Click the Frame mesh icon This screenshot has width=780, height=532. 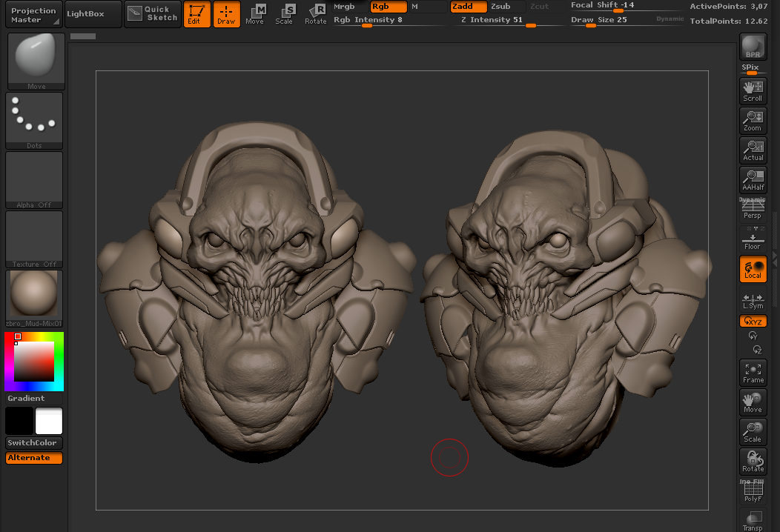tap(753, 373)
